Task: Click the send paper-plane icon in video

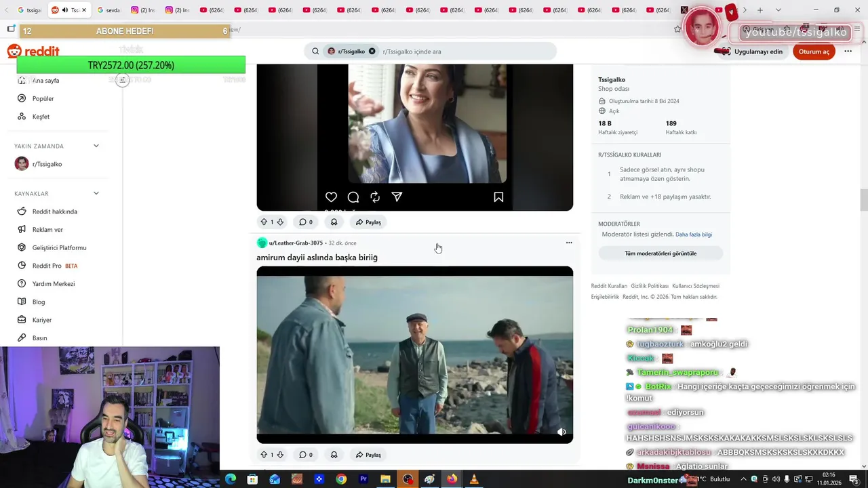Action: [x=397, y=197]
